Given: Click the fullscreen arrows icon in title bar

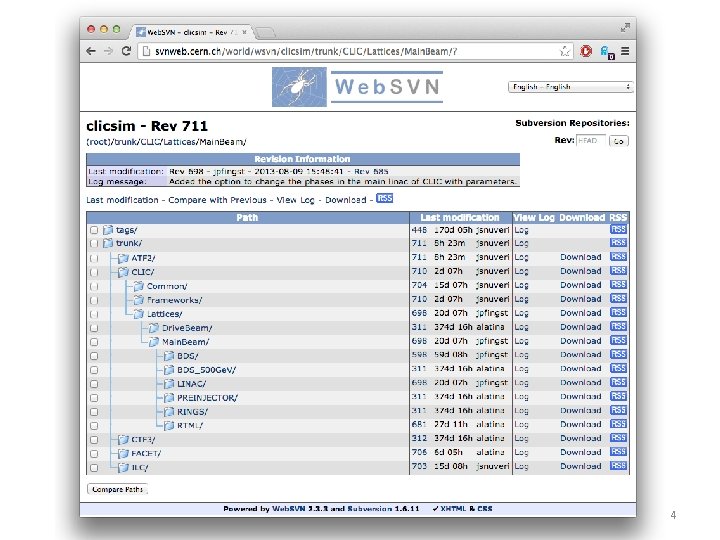Looking at the screenshot, I should (625, 28).
